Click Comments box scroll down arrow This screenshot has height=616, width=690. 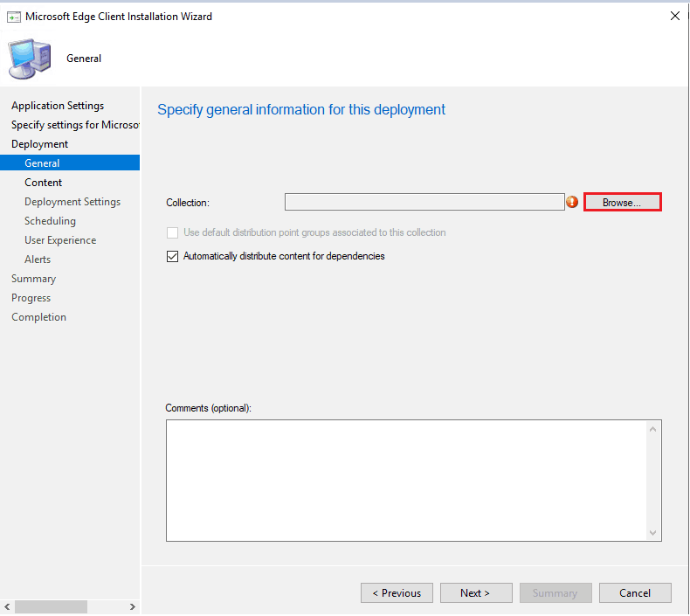click(x=653, y=533)
